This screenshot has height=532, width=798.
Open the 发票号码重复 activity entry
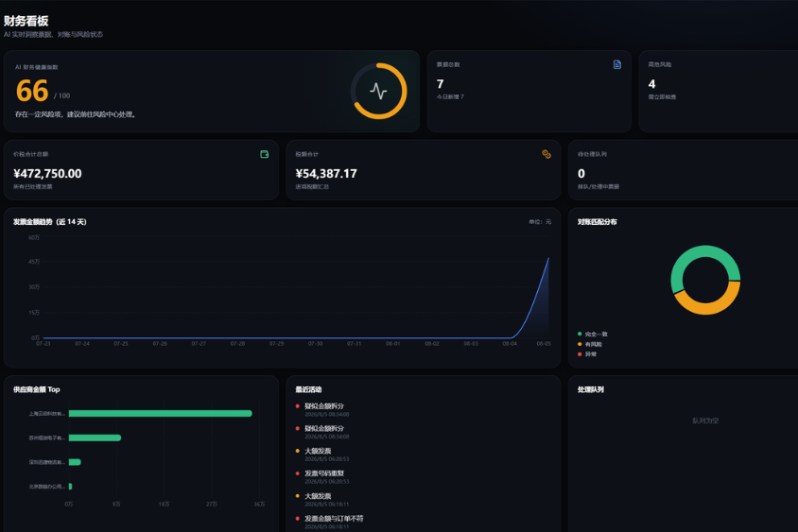point(324,473)
